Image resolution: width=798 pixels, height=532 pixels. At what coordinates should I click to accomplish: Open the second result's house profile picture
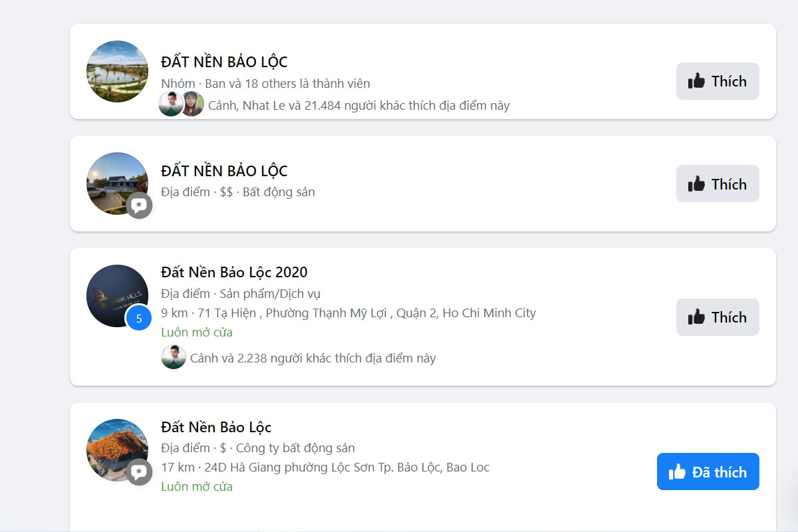[x=113, y=180]
